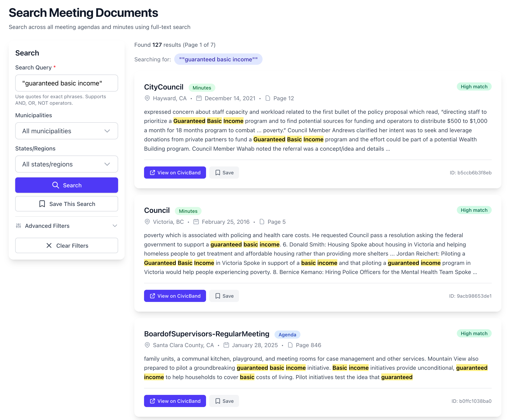Click the Search Query input field
The height and width of the screenshot is (420, 517).
(x=67, y=83)
